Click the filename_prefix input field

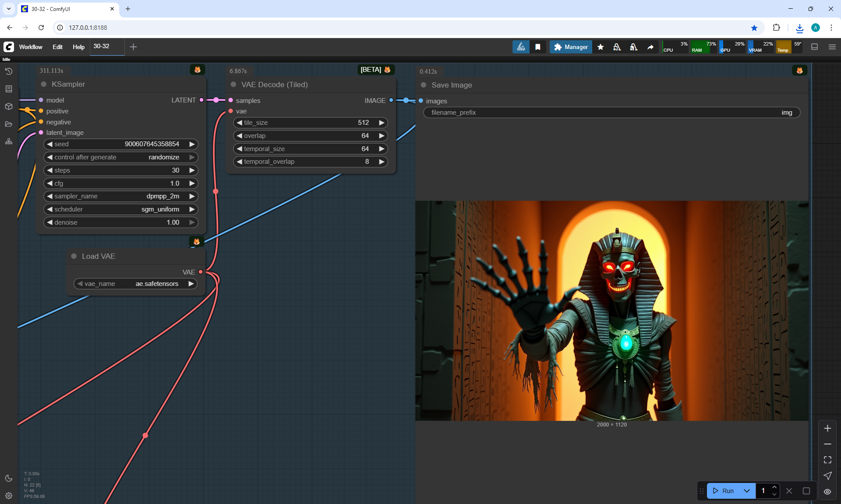tap(611, 113)
